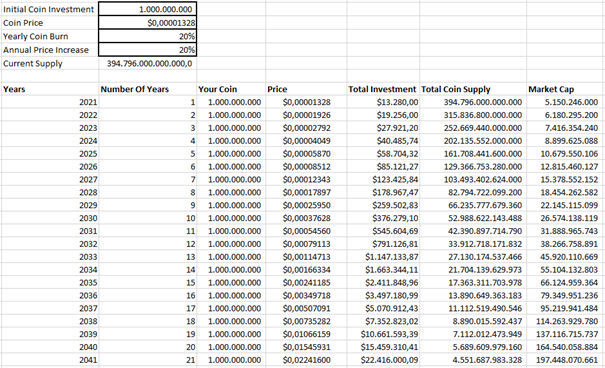Click the Coin Price value $0,00001328 input

tap(147, 23)
